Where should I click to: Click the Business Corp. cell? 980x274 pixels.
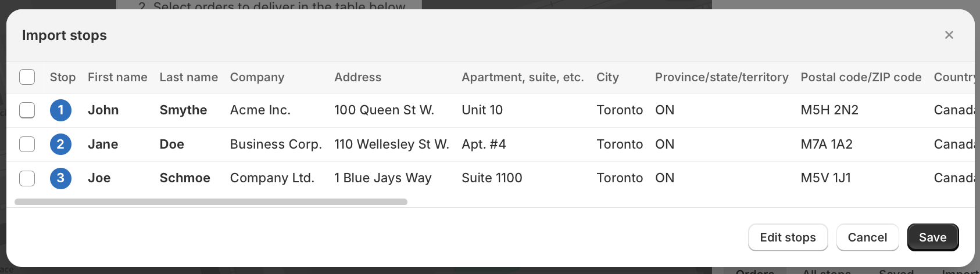tap(276, 144)
